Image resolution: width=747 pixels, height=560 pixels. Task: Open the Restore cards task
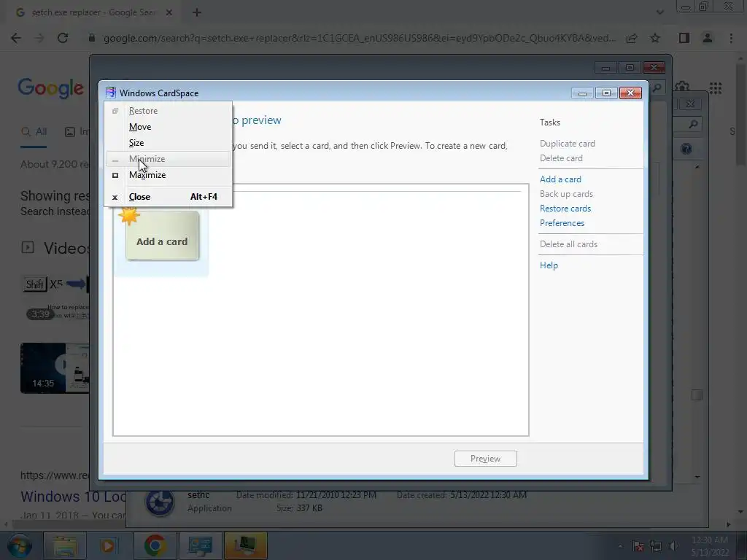pos(565,209)
